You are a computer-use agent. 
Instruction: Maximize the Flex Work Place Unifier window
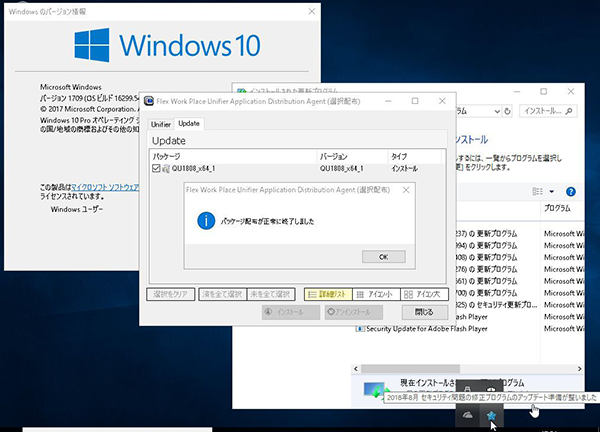click(415, 101)
